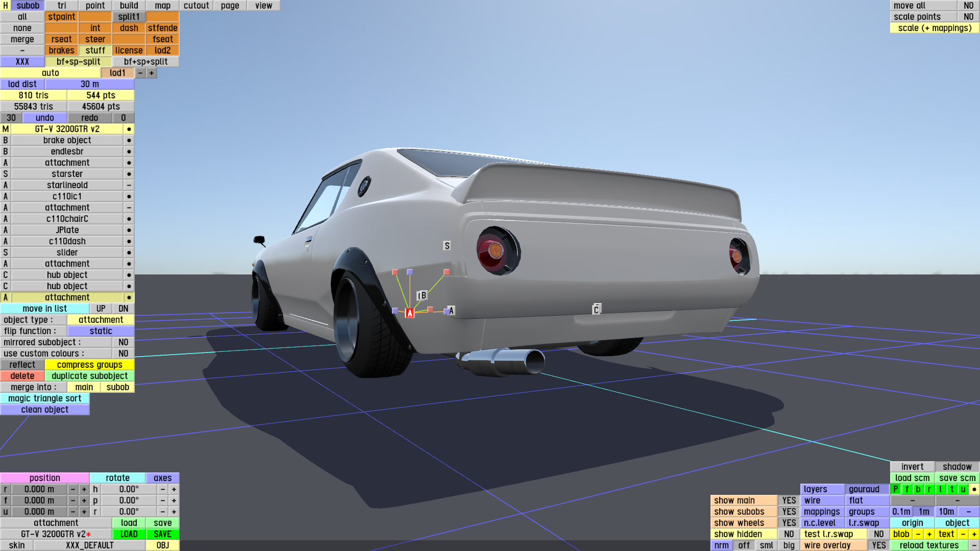The image size is (980, 551).
Task: Toggle the visibility dot for JPlate
Action: tap(129, 230)
